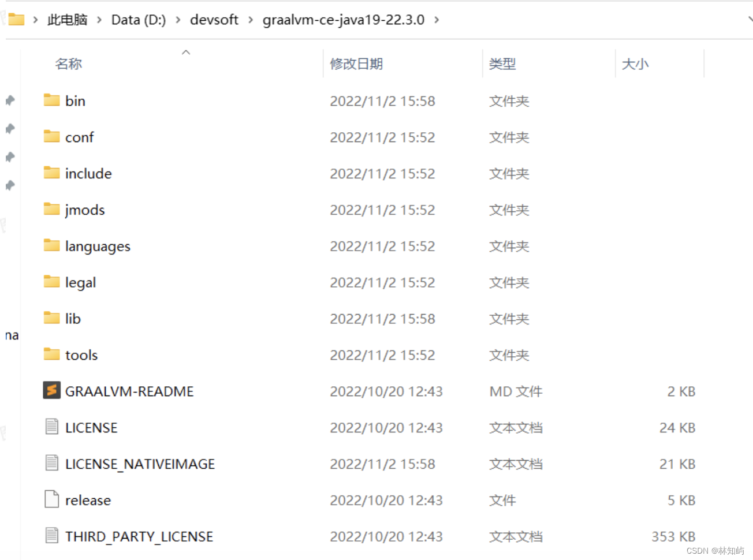Click the size '2 KB' of GRAALVM-README
The height and width of the screenshot is (560, 753).
pos(681,391)
